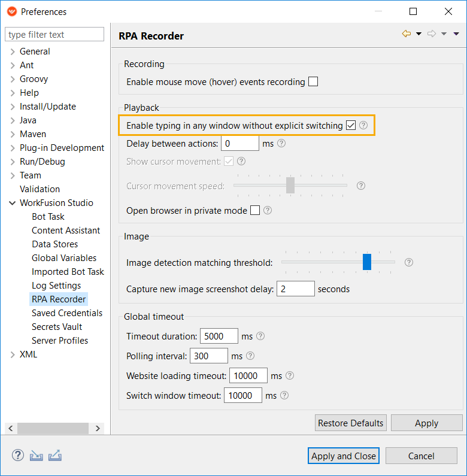This screenshot has width=467, height=476.
Task: Open the view menu dropdown arrow
Action: coord(456,34)
